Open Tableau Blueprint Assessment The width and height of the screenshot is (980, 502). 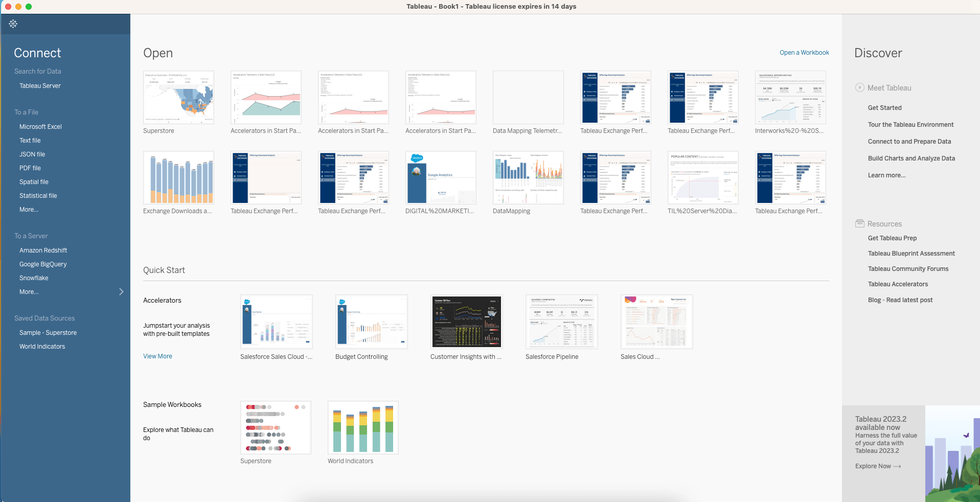point(911,253)
